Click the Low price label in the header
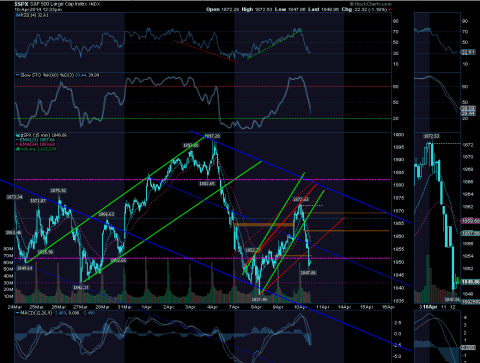 pyautogui.click(x=280, y=9)
